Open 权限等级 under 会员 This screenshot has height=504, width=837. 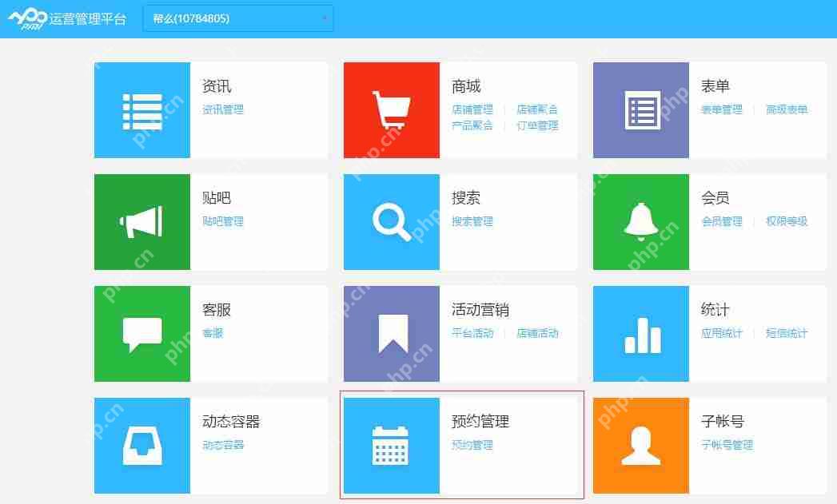point(786,222)
